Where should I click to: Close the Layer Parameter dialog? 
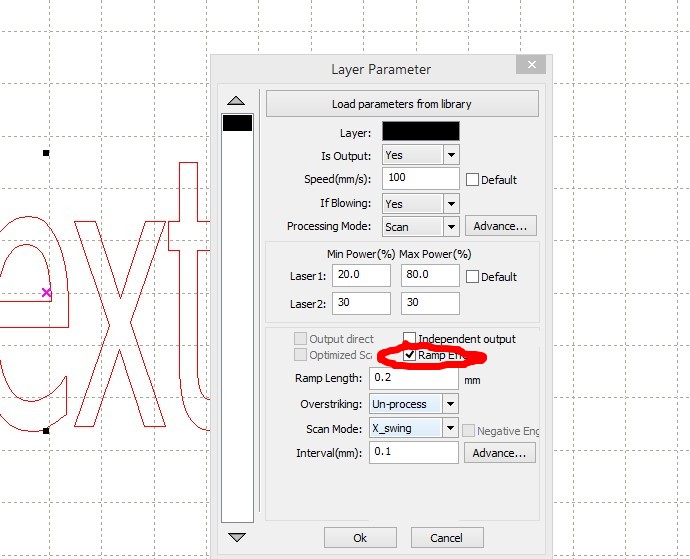pos(529,66)
